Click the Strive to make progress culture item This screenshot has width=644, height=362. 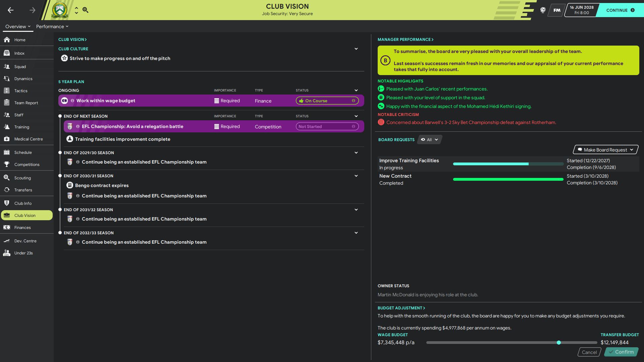[120, 58]
